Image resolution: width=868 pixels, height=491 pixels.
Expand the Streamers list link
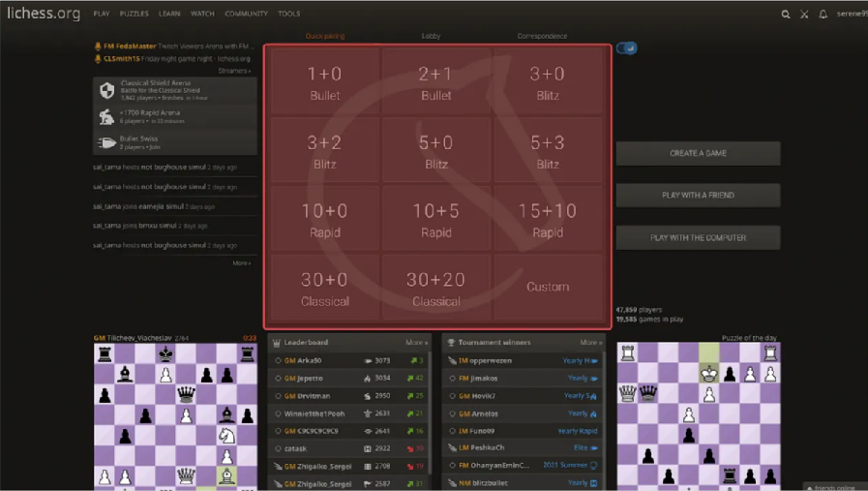[234, 71]
